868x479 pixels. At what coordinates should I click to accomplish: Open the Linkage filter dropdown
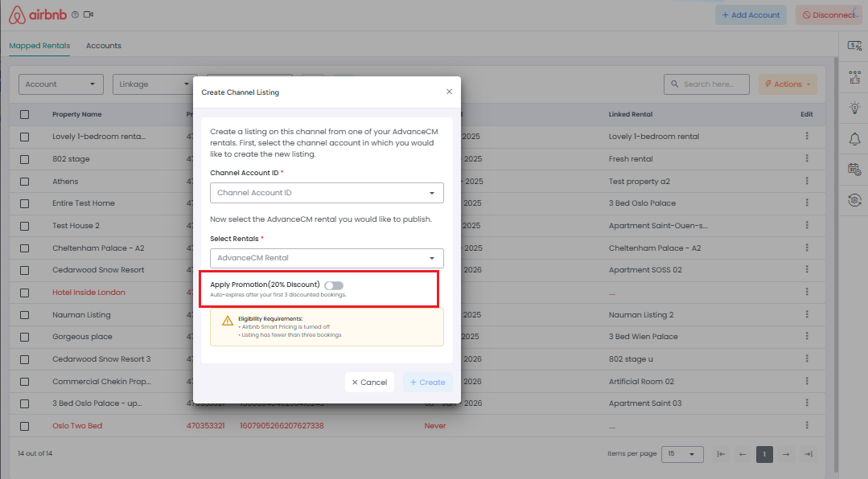click(154, 84)
